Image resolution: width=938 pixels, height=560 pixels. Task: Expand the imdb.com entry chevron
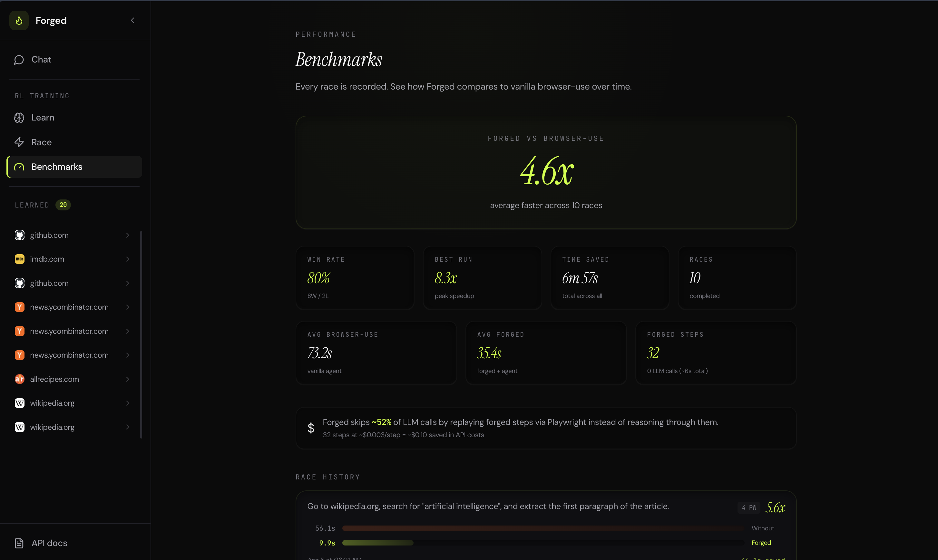pyautogui.click(x=128, y=259)
